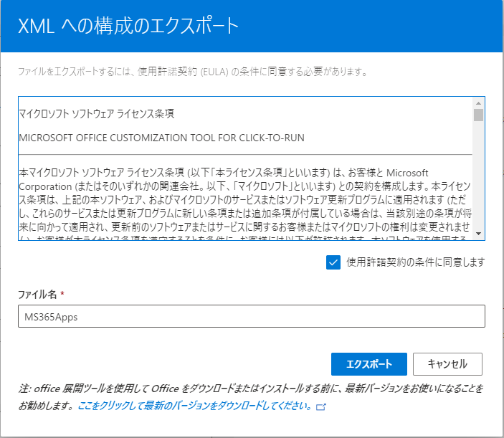Click the XML への構成のエクスポート dialog title

(x=128, y=26)
